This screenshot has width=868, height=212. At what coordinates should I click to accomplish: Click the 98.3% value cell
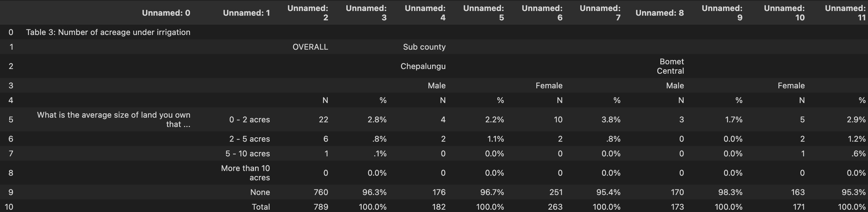point(730,192)
